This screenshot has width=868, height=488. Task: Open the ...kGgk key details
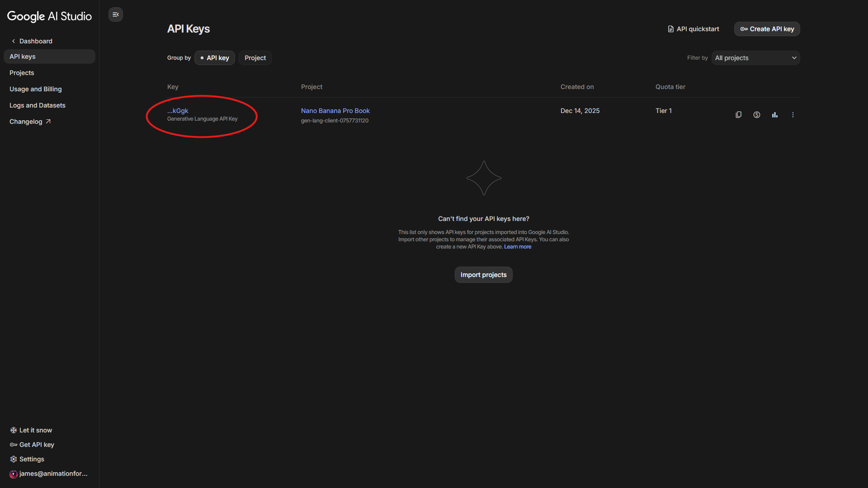point(178,111)
